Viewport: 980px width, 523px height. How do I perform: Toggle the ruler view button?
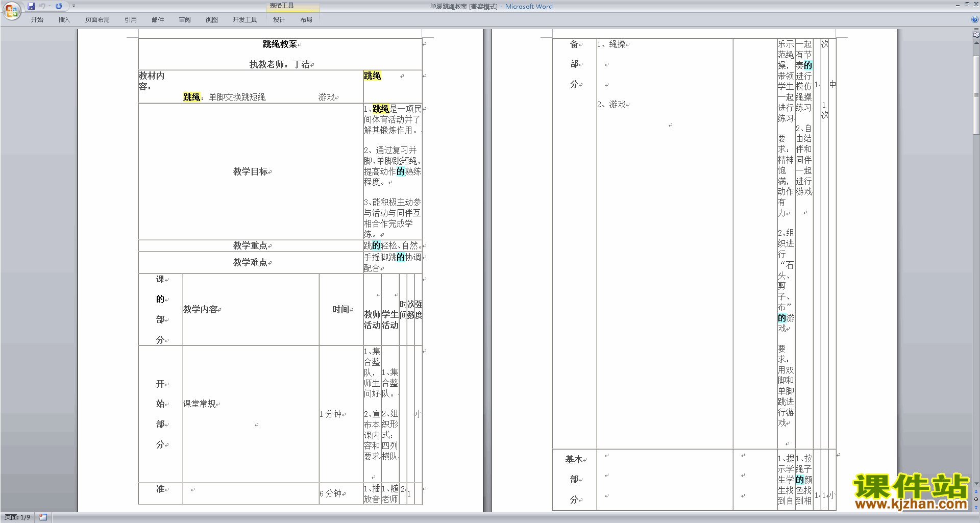pyautogui.click(x=976, y=35)
